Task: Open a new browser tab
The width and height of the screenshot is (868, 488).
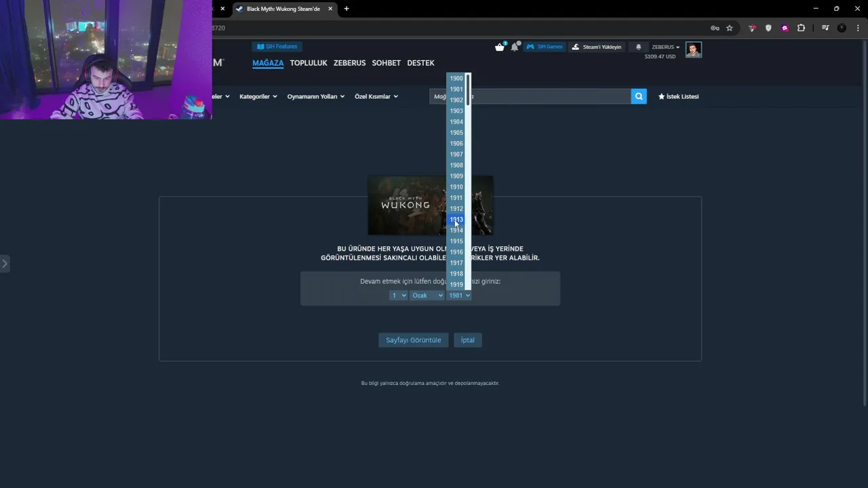Action: tap(347, 9)
